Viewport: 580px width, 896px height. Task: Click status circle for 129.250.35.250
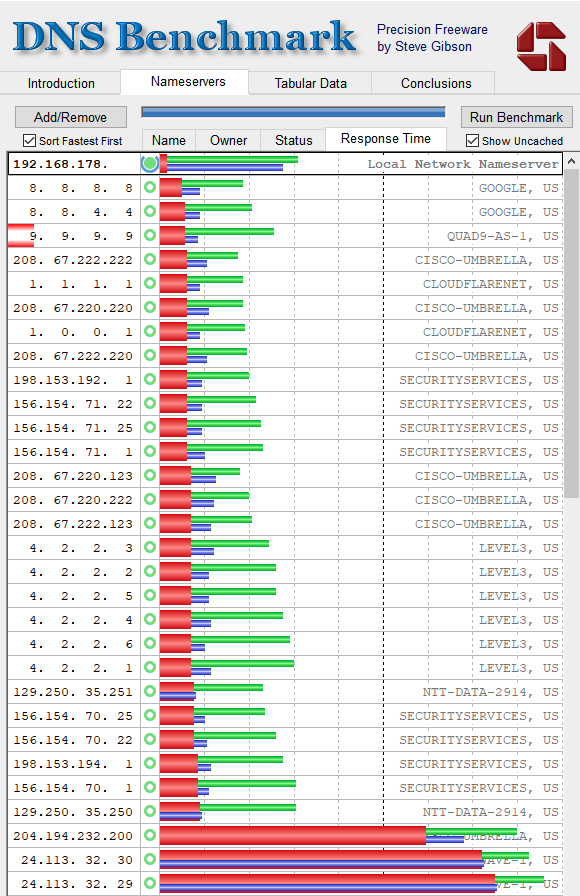pyautogui.click(x=150, y=811)
